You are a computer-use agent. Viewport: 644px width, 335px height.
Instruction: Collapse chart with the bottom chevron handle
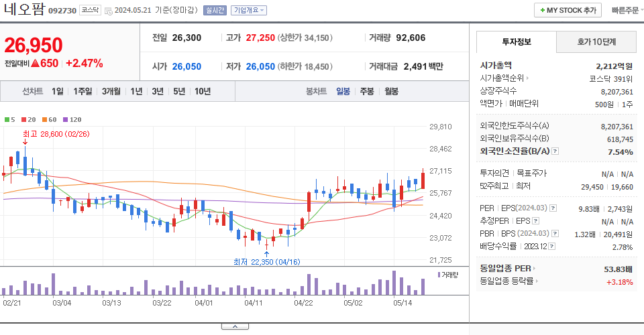click(x=235, y=326)
